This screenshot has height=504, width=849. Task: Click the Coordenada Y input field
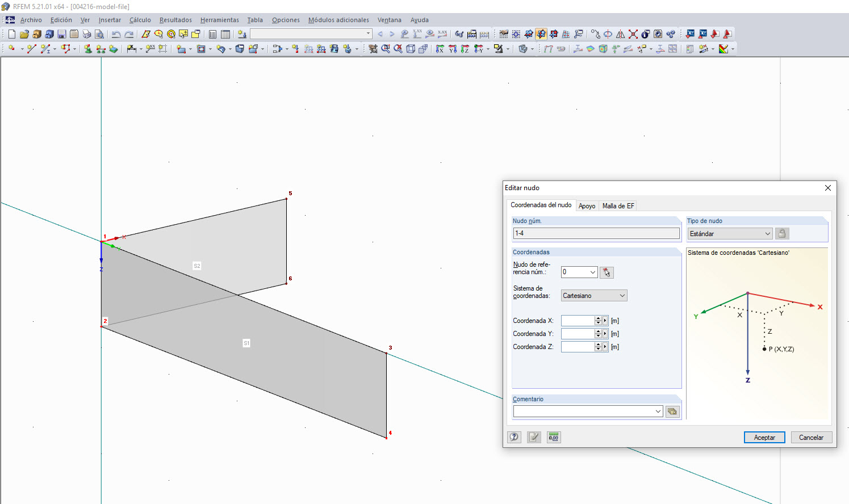pos(578,334)
